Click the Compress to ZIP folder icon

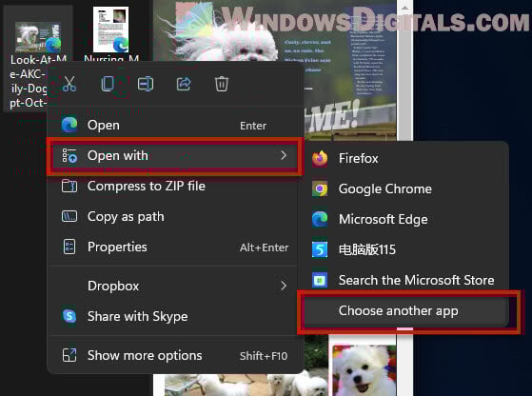tap(69, 186)
